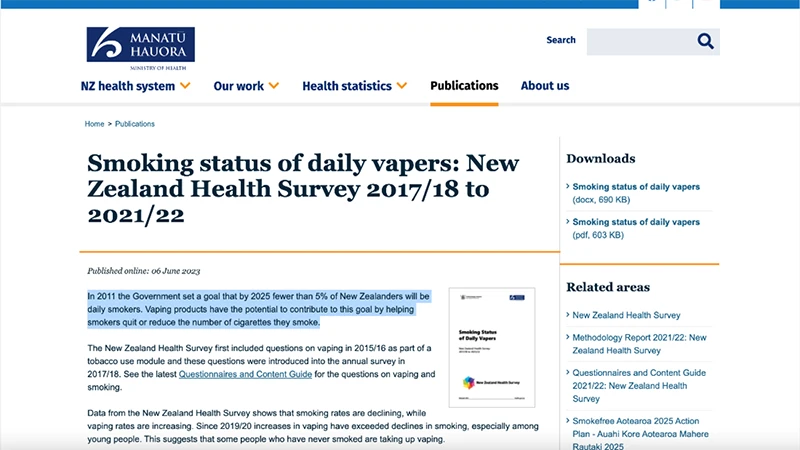Open Smokefree Aotearoa 2025 Action Plan link
This screenshot has width=800, height=450.
(x=640, y=434)
